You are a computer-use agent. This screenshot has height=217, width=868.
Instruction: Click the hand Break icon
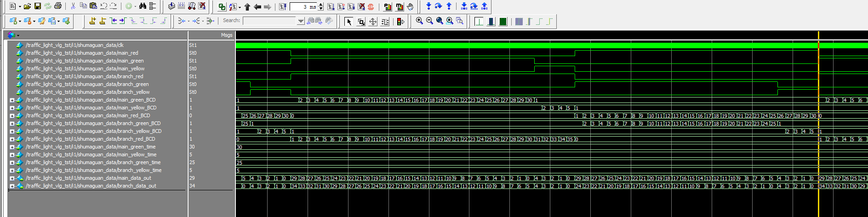410,7
